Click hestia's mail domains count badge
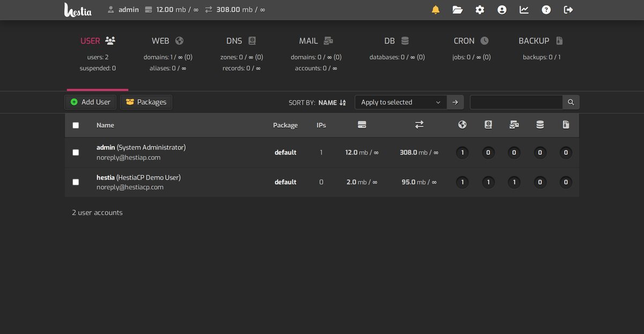Image resolution: width=644 pixels, height=334 pixels. point(514,182)
